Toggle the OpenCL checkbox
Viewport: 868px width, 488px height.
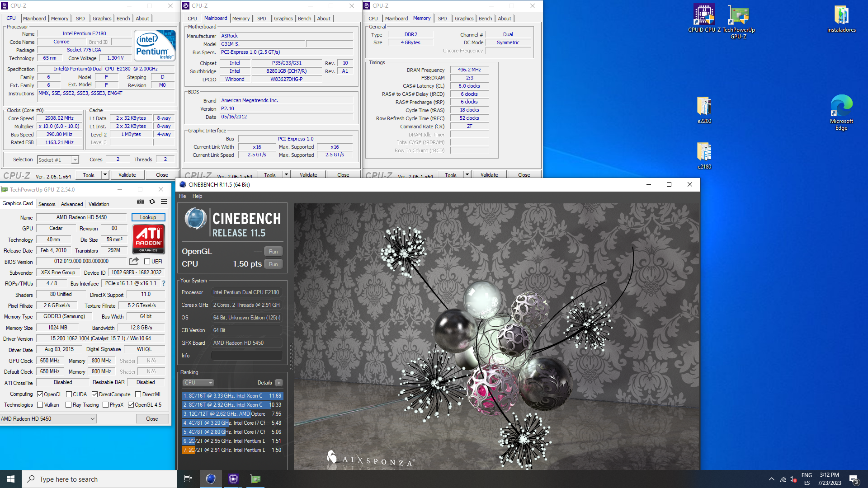40,394
